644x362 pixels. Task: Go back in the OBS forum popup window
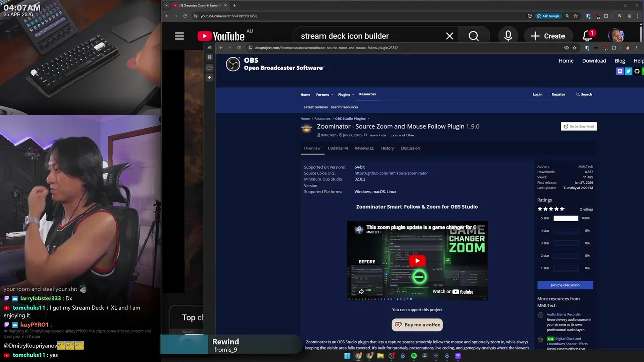click(221, 48)
